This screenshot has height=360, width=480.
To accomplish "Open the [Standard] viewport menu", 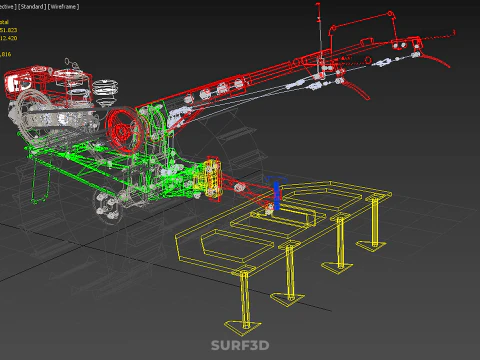I will [32, 7].
